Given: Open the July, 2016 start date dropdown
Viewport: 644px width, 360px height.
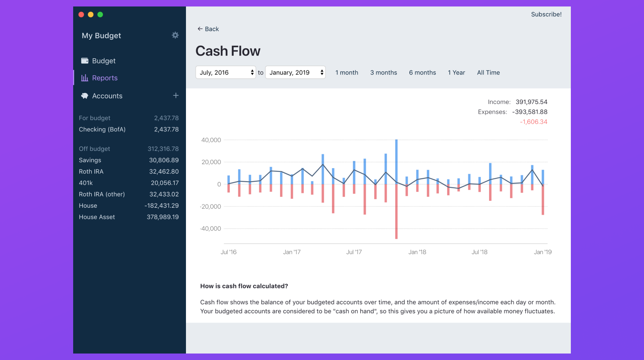Looking at the screenshot, I should pyautogui.click(x=226, y=72).
